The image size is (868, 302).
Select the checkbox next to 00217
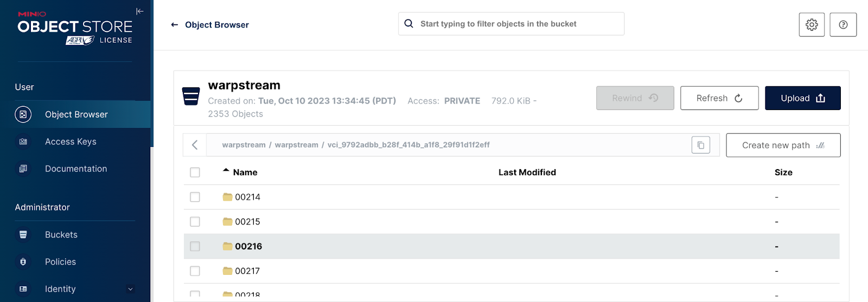click(x=195, y=271)
